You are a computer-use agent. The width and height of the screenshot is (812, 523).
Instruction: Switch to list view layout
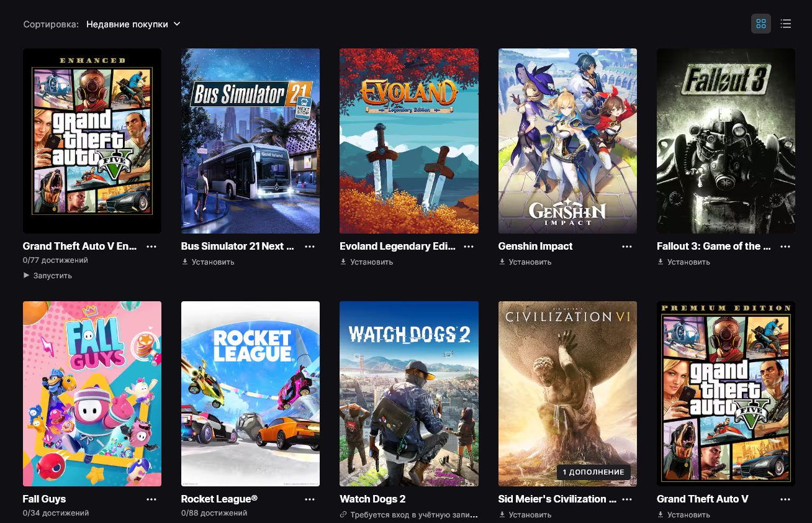(786, 24)
